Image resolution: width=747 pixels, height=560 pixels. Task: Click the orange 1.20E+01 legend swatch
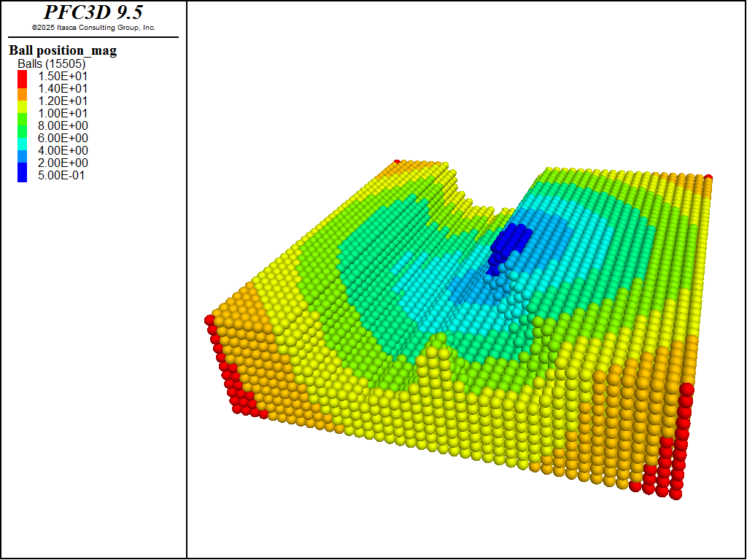point(23,94)
